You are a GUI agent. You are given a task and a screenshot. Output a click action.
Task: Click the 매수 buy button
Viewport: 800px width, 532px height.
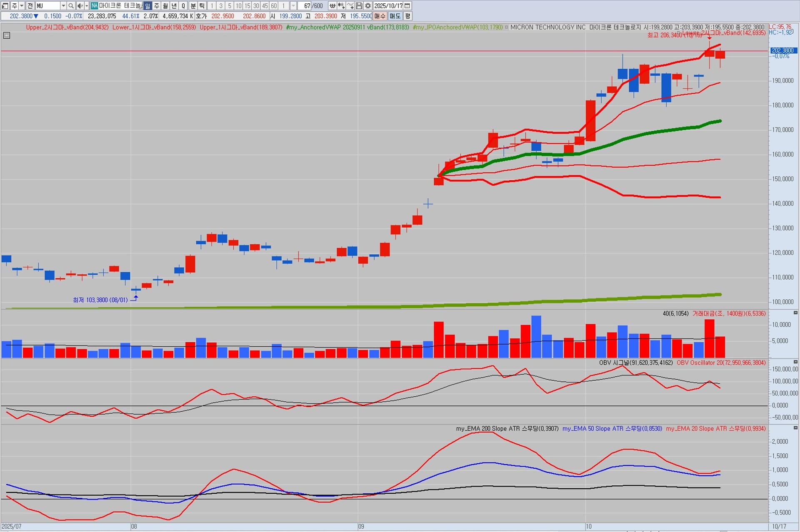pos(380,16)
